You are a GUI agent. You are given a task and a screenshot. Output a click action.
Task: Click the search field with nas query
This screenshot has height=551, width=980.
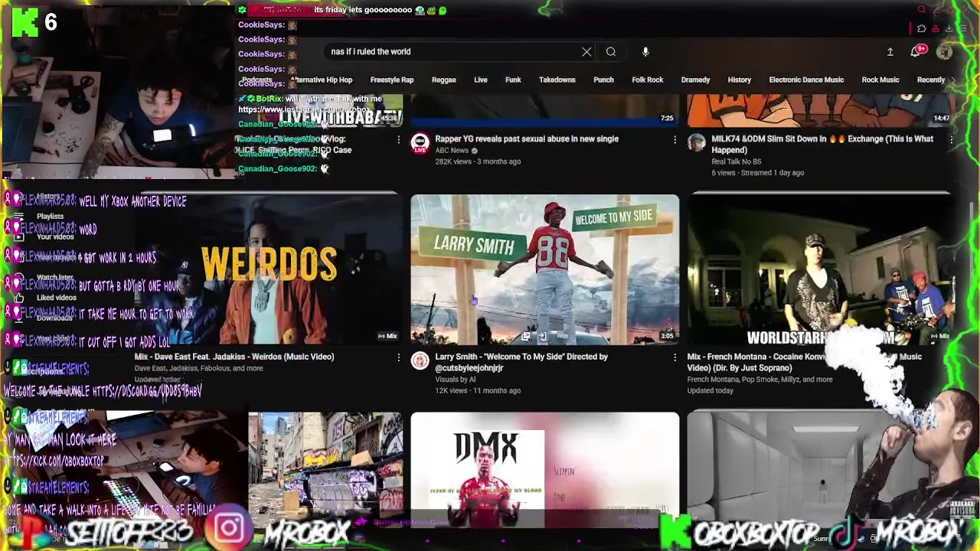click(452, 52)
